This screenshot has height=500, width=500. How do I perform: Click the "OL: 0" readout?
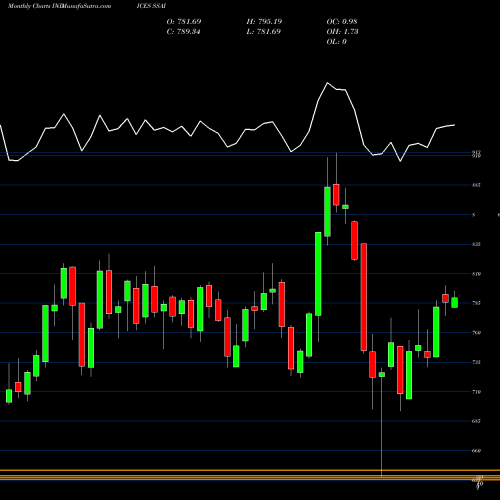pos(336,42)
